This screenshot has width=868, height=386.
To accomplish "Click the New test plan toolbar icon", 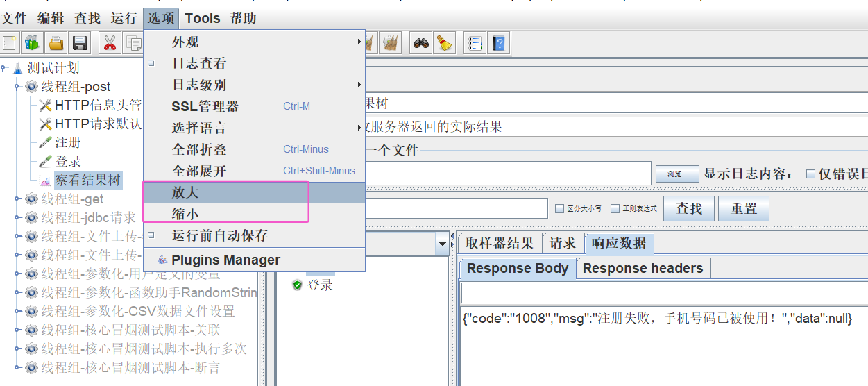I will (10, 44).
